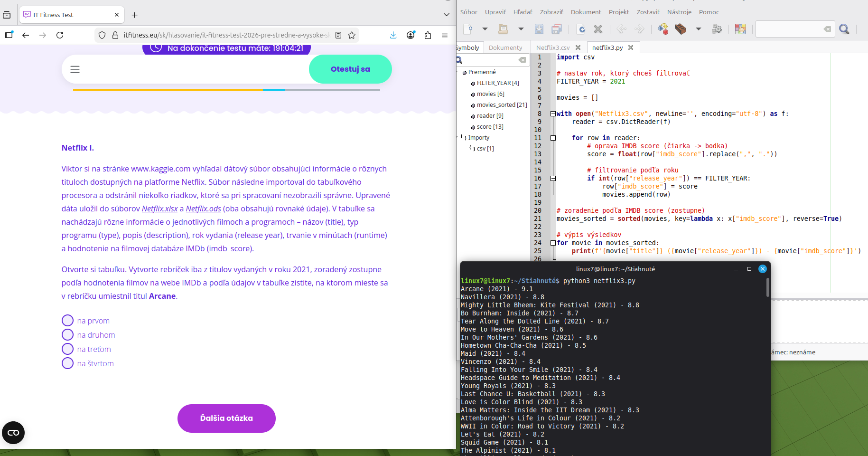Click the Firefox downloads icon
Screen dimensions: 868x456
393,35
